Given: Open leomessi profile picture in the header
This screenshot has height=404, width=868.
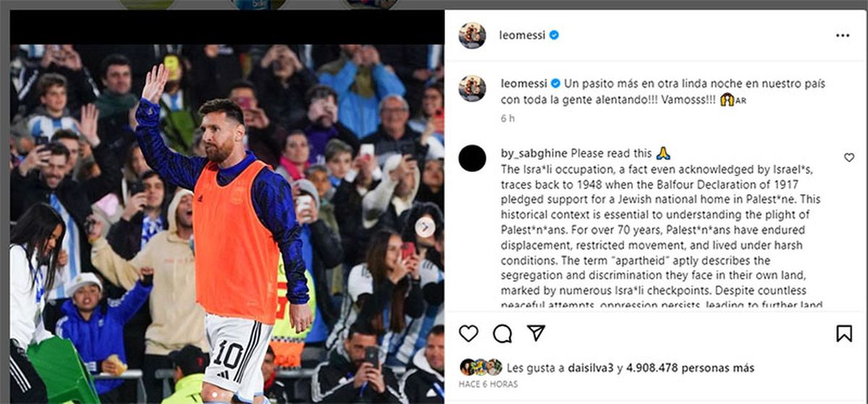Looking at the screenshot, I should click(x=472, y=35).
